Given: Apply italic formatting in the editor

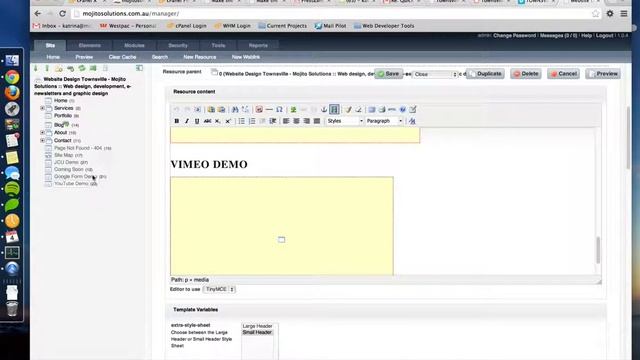Looking at the screenshot, I should 187,121.
